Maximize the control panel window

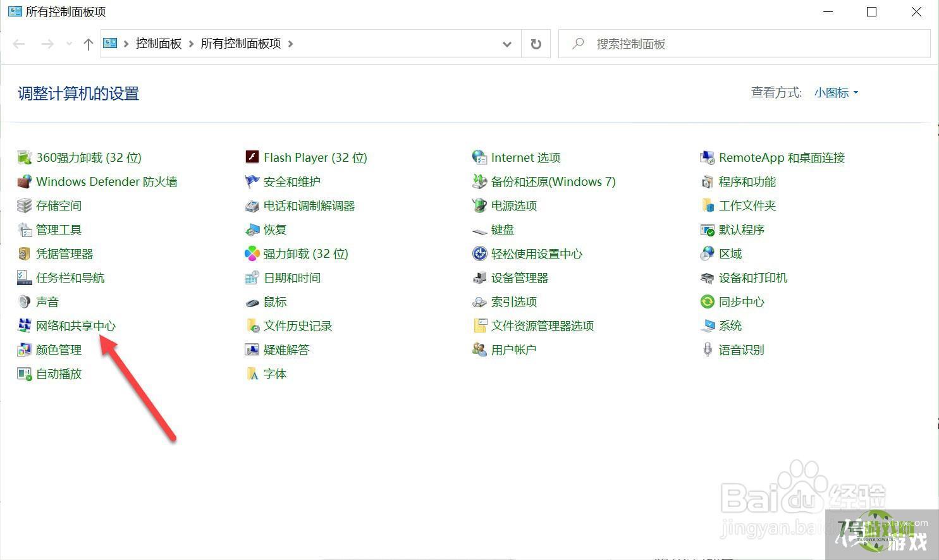(871, 12)
